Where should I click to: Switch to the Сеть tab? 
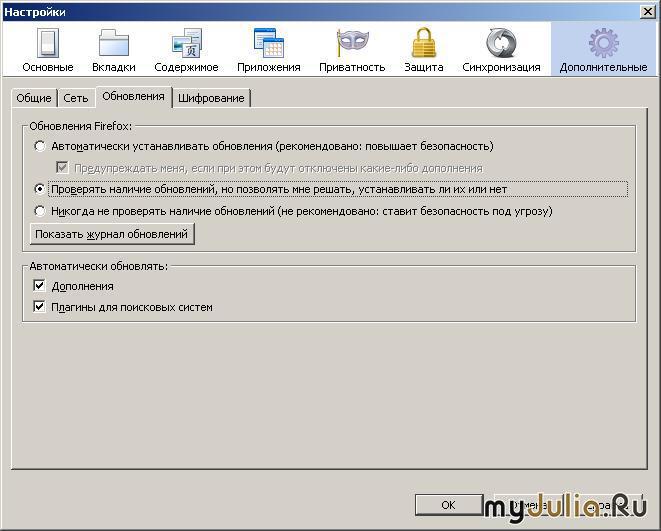[75, 98]
